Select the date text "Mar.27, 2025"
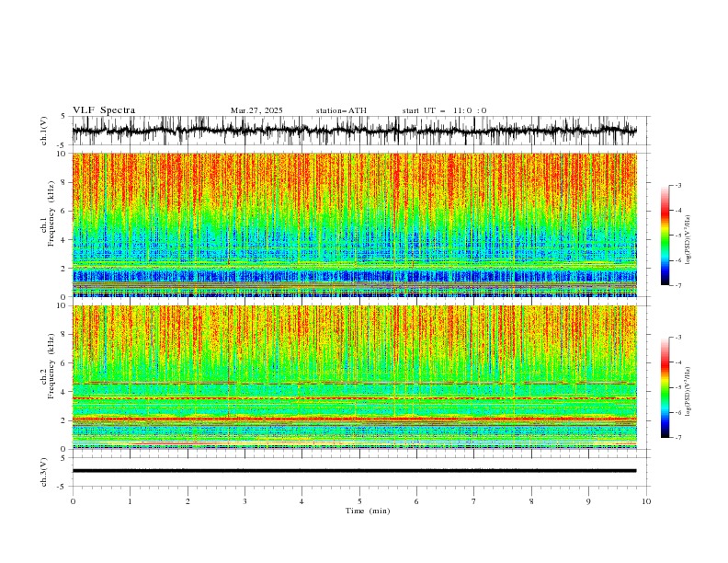The width and height of the screenshot is (728, 563). [256, 110]
